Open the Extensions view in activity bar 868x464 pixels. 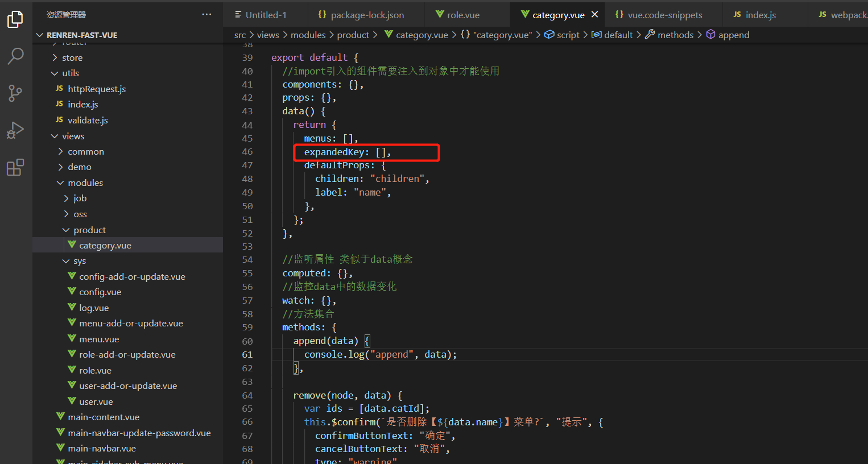coord(15,168)
